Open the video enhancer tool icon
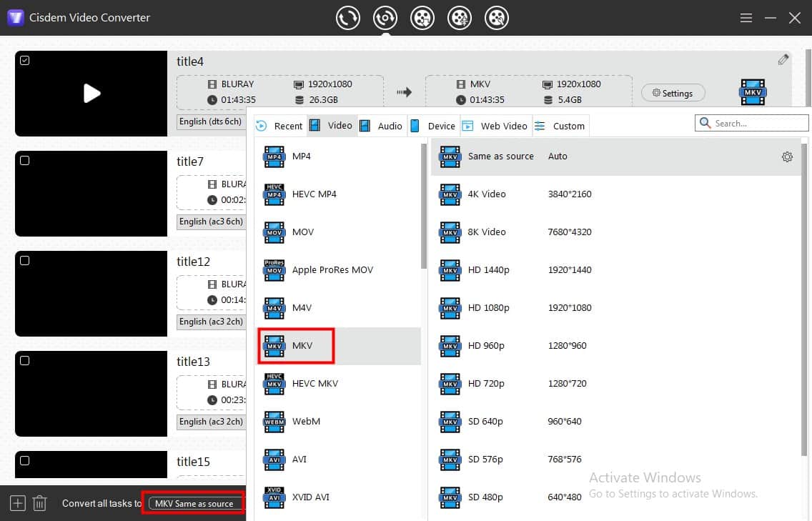The width and height of the screenshot is (812, 521). coord(460,18)
